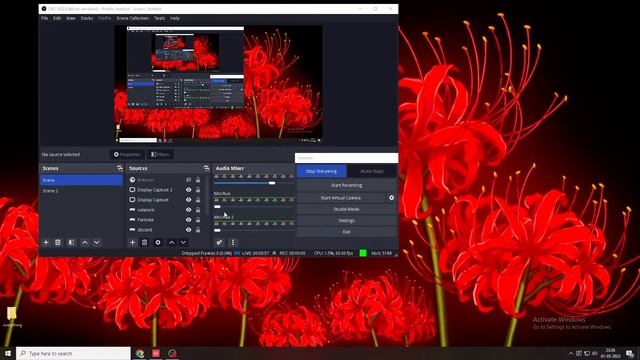Add a new scene with the plus icon
640x360 pixels.
(x=46, y=242)
